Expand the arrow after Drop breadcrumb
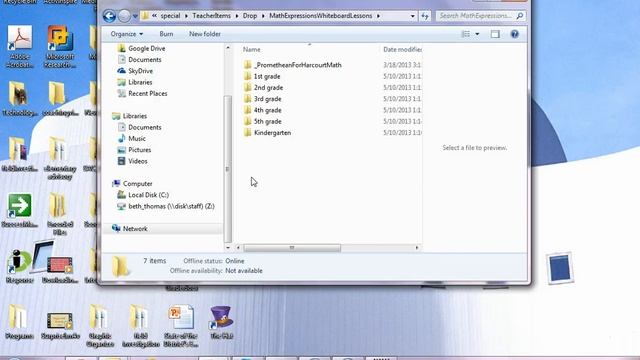Image resolution: width=640 pixels, height=360 pixels. (x=263, y=16)
